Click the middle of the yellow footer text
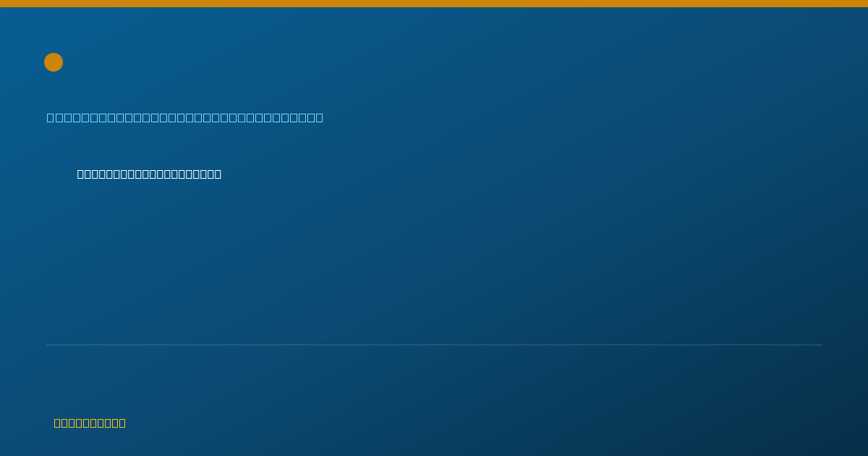Viewport: 868px width, 456px height. 90,423
